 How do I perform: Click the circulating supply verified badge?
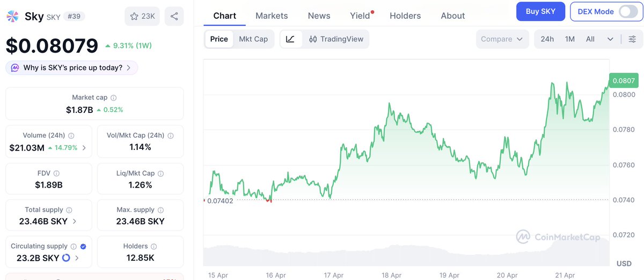[x=83, y=246]
